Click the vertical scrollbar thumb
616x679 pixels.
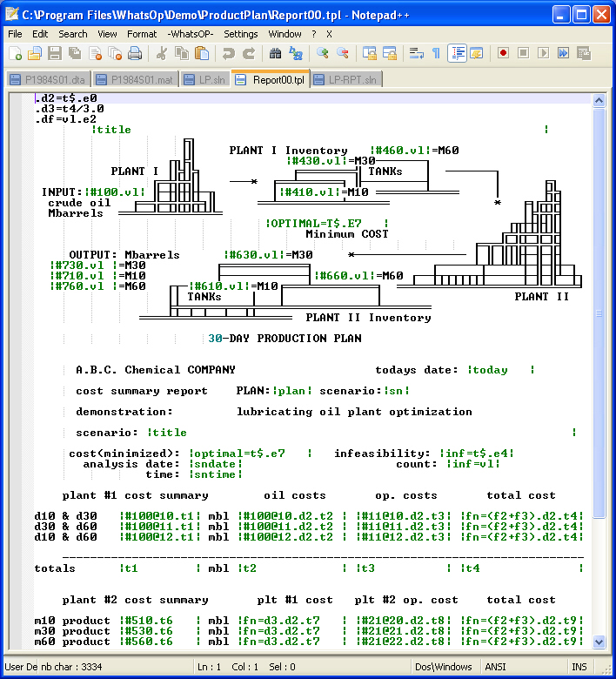[599, 313]
